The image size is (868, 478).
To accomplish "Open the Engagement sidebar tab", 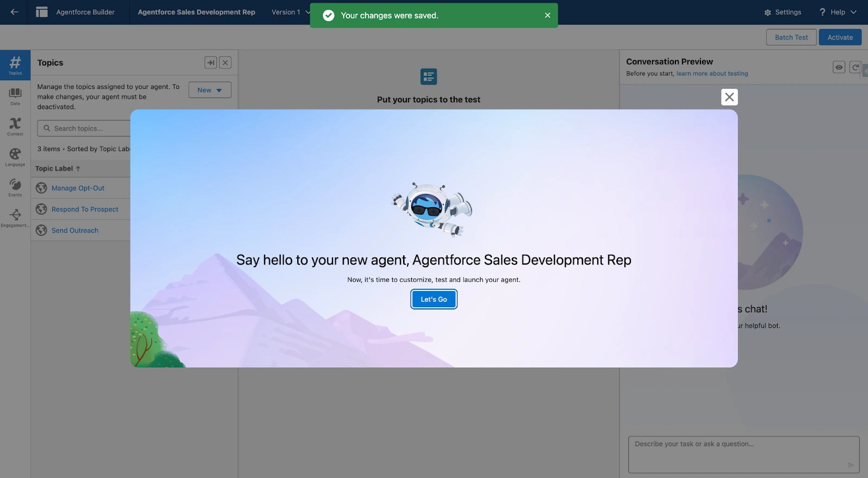I will point(15,218).
